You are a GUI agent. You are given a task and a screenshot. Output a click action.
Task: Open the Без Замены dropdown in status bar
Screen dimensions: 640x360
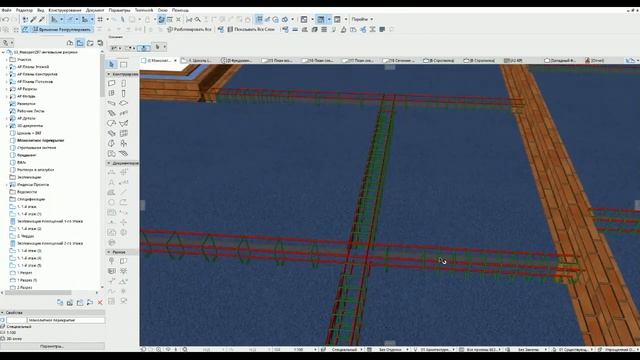pos(531,350)
